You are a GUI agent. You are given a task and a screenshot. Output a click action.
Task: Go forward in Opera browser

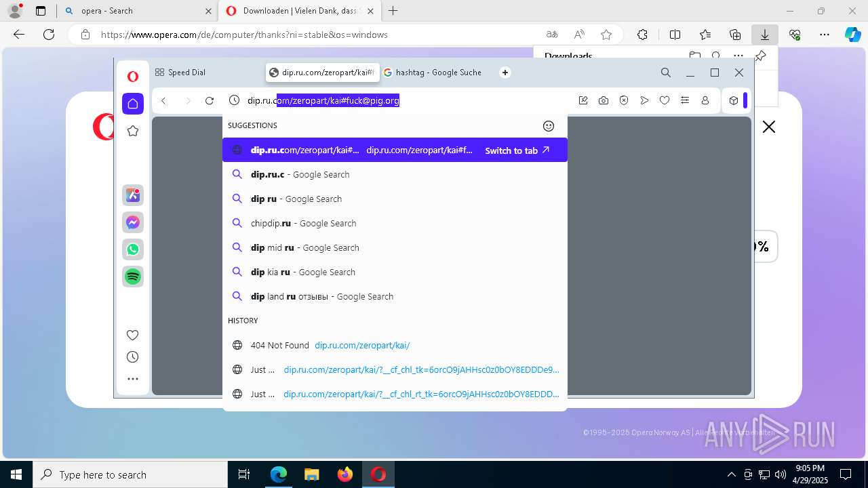click(188, 100)
